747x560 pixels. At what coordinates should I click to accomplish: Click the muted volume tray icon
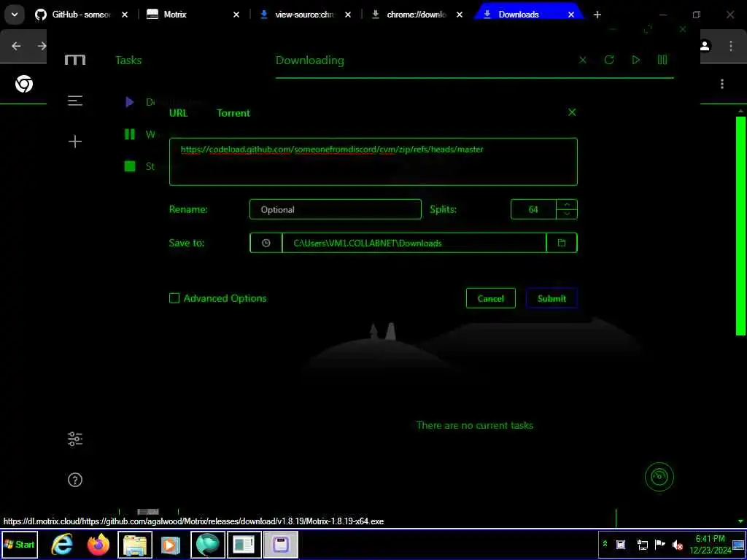click(677, 544)
